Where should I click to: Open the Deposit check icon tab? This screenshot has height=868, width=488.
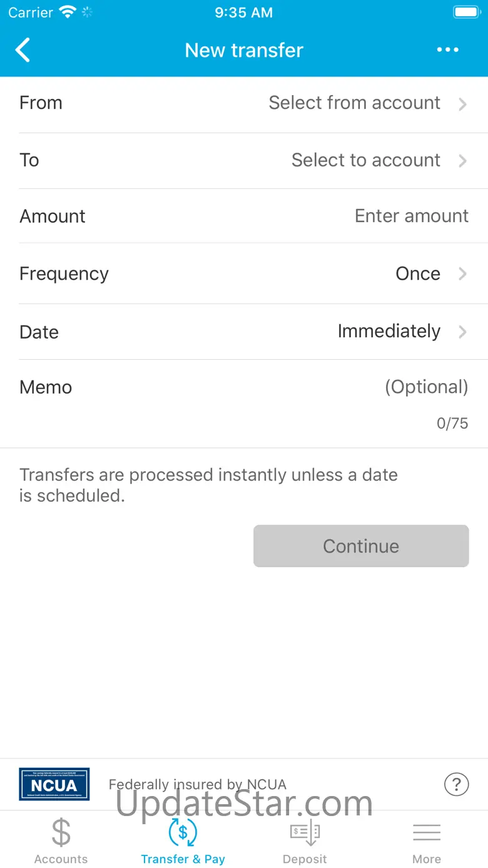305,842
